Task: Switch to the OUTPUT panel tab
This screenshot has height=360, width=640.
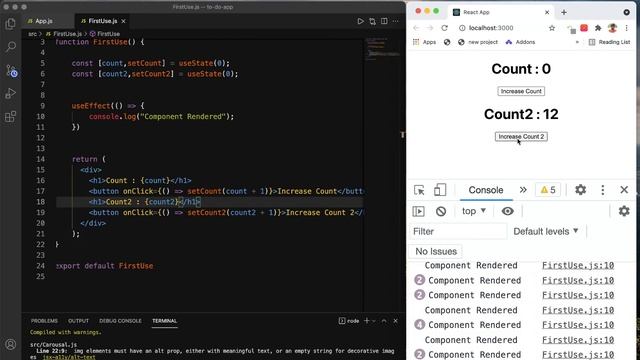Action: tap(78, 321)
